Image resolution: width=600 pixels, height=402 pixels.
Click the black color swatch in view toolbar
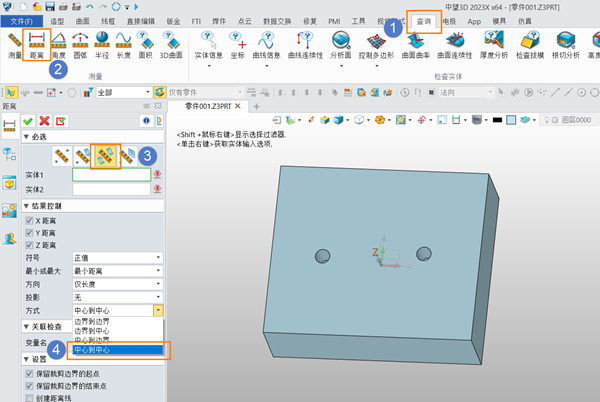point(497,120)
